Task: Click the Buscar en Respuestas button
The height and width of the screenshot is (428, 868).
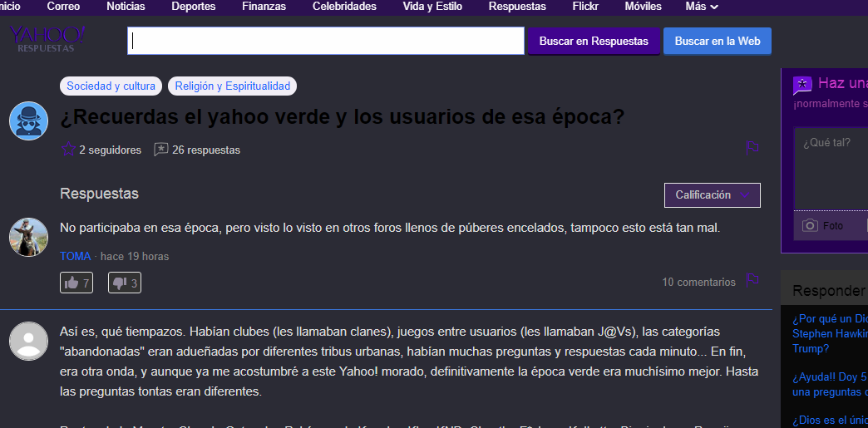Action: click(x=594, y=42)
